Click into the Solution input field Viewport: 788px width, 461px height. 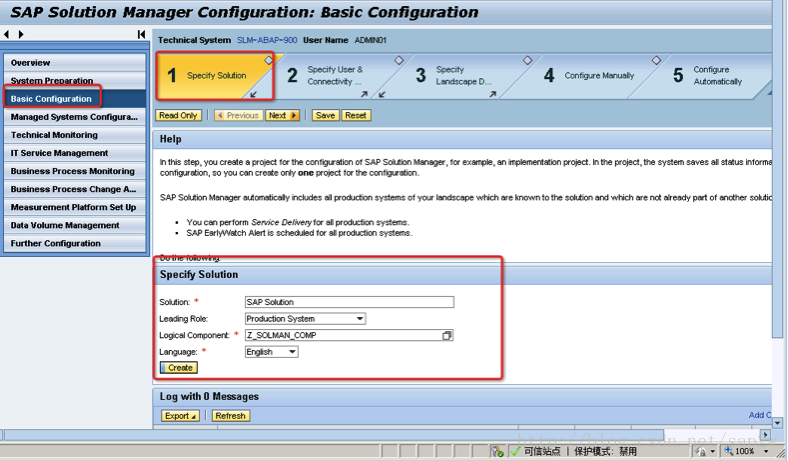[x=349, y=302]
